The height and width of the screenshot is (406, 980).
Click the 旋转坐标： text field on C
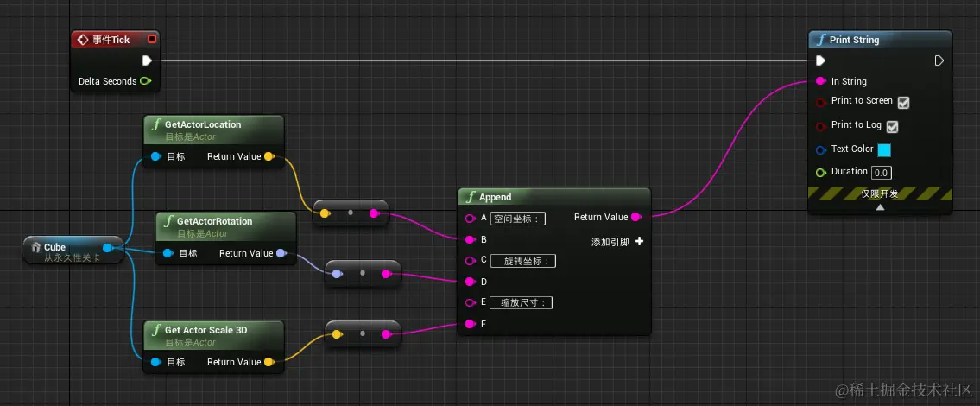click(523, 261)
